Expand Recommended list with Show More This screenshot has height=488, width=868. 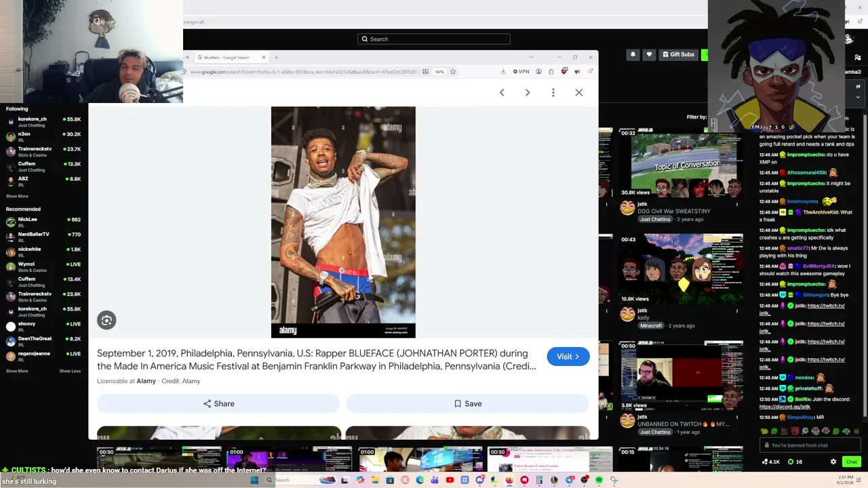(17, 371)
